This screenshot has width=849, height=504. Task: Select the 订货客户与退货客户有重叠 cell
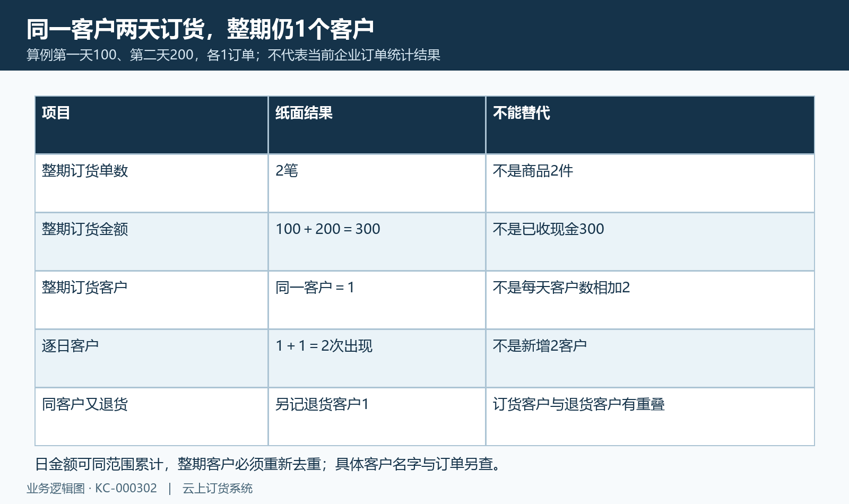(x=650, y=417)
